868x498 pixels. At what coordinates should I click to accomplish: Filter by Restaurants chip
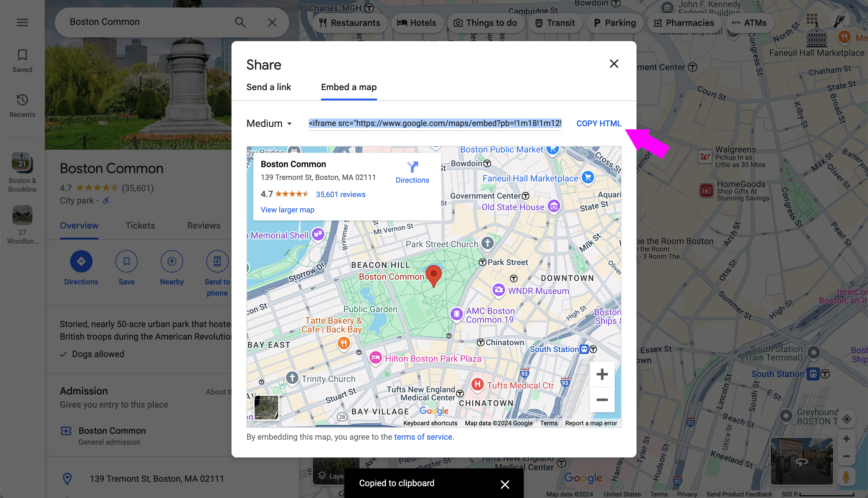(350, 23)
